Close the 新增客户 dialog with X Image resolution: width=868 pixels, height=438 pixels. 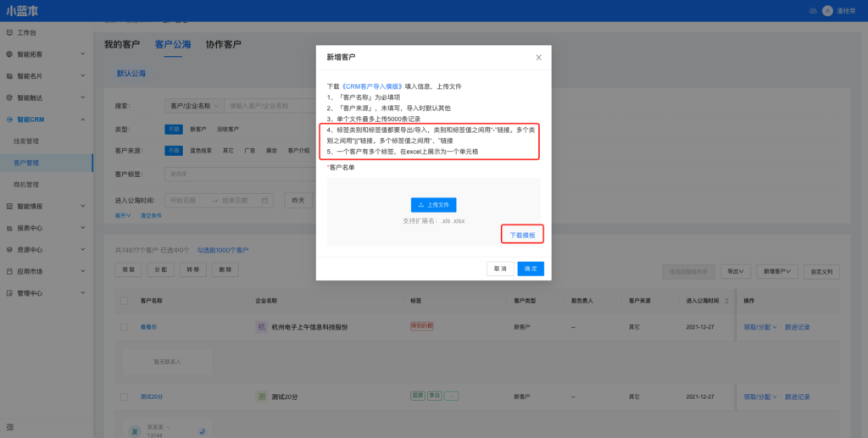(x=538, y=57)
